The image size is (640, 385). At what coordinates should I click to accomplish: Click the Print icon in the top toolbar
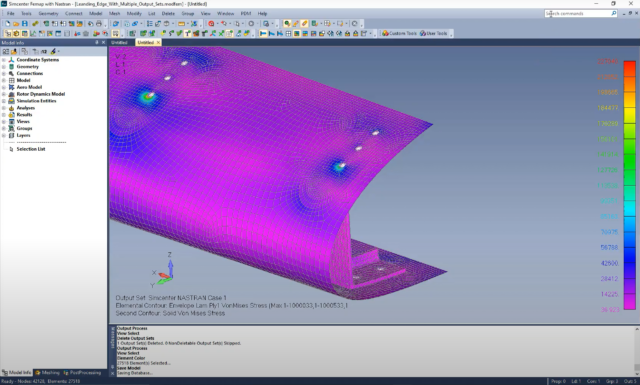[x=98, y=24]
